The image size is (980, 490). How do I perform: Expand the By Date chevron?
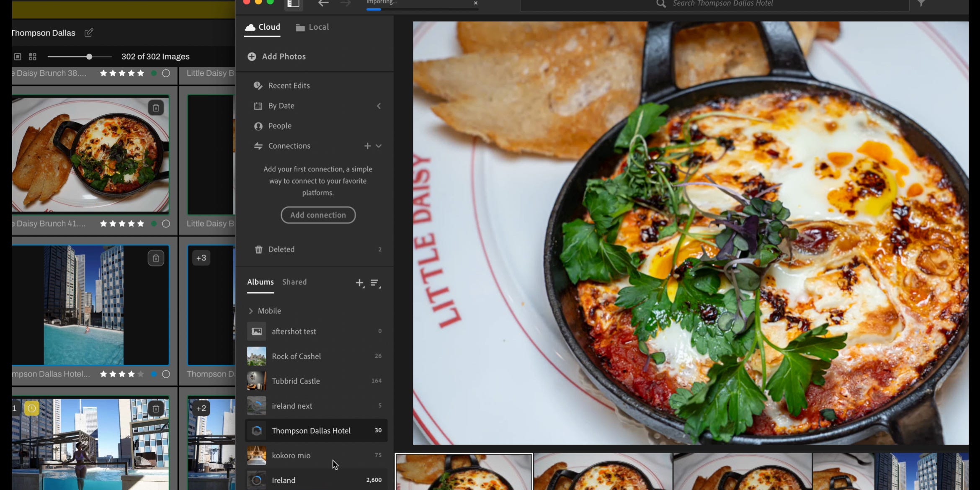pos(379,106)
